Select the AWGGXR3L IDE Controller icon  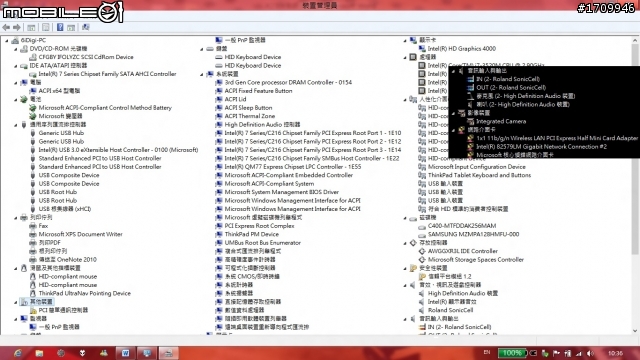[422, 251]
